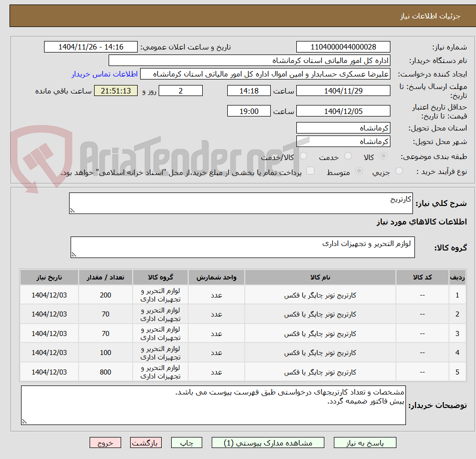Click the date 1404/12/03 in row 4
This screenshot has height=459, width=476.
coord(49,352)
